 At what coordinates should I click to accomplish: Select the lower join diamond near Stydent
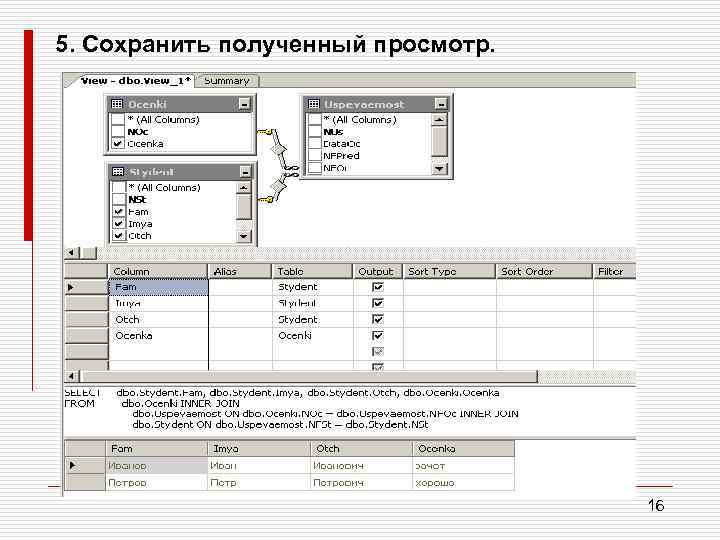[278, 186]
